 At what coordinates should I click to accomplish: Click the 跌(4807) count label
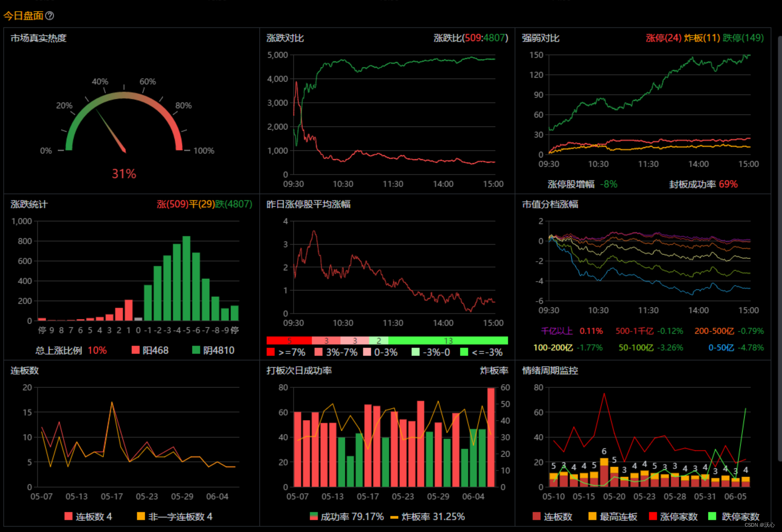point(234,204)
